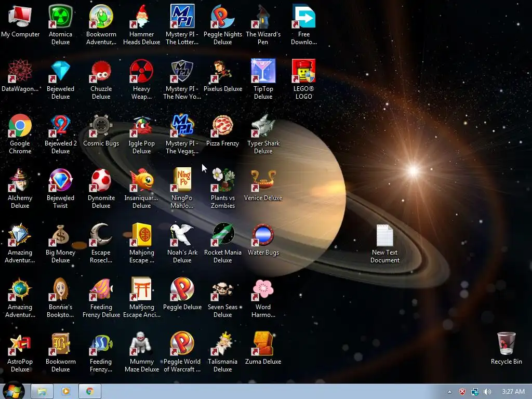The width and height of the screenshot is (532, 399).
Task: Click the Peggle Deluxe shortcut
Action: click(182, 290)
